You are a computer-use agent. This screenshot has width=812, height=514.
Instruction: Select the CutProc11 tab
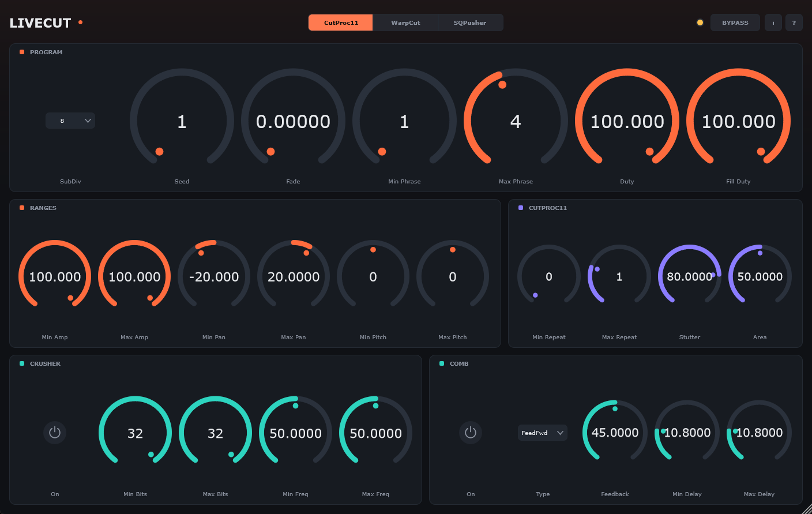click(341, 22)
